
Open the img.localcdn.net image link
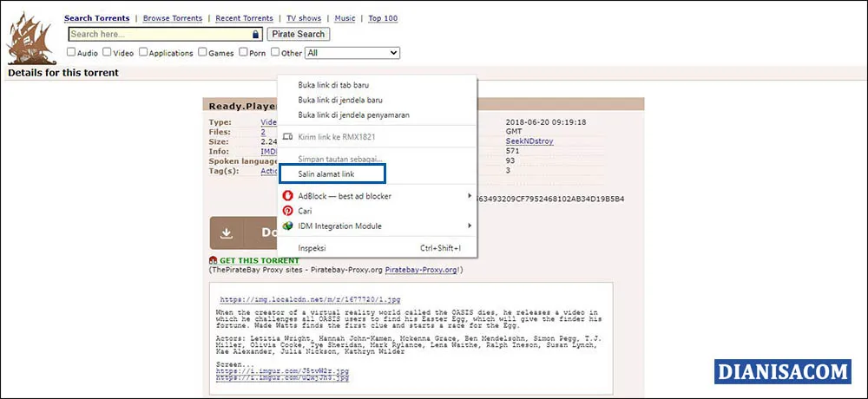click(x=310, y=299)
